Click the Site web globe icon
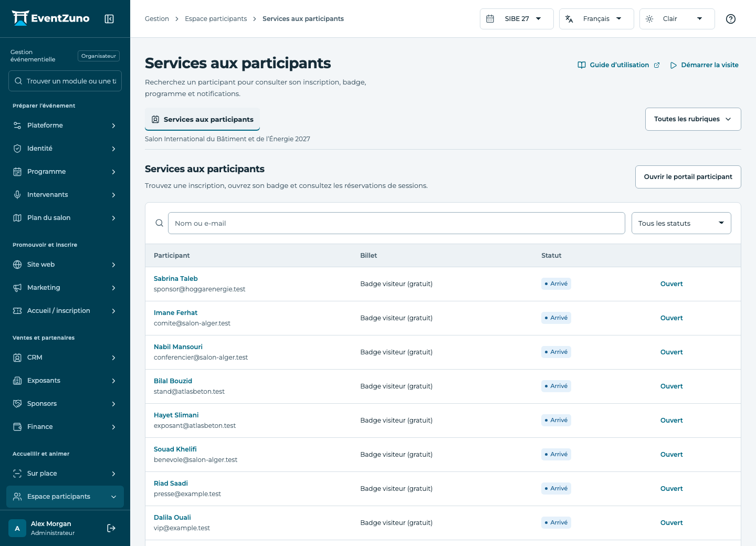756x546 pixels. point(17,265)
